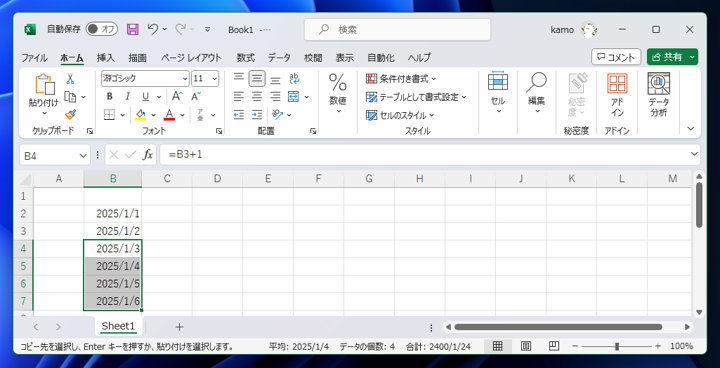The height and width of the screenshot is (368, 720).
Task: Add a new sheet with plus button
Action: (180, 327)
